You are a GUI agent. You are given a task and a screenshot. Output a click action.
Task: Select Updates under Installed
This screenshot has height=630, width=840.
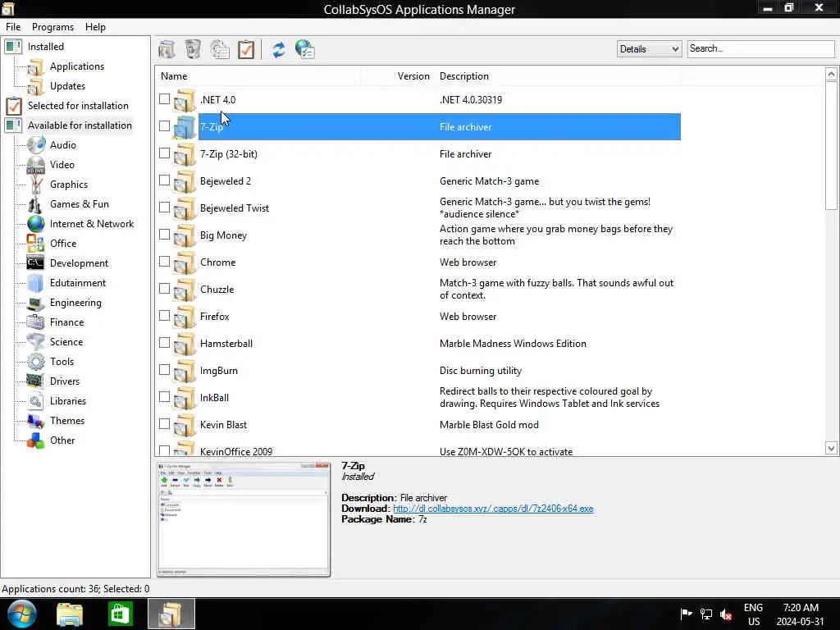click(x=67, y=85)
